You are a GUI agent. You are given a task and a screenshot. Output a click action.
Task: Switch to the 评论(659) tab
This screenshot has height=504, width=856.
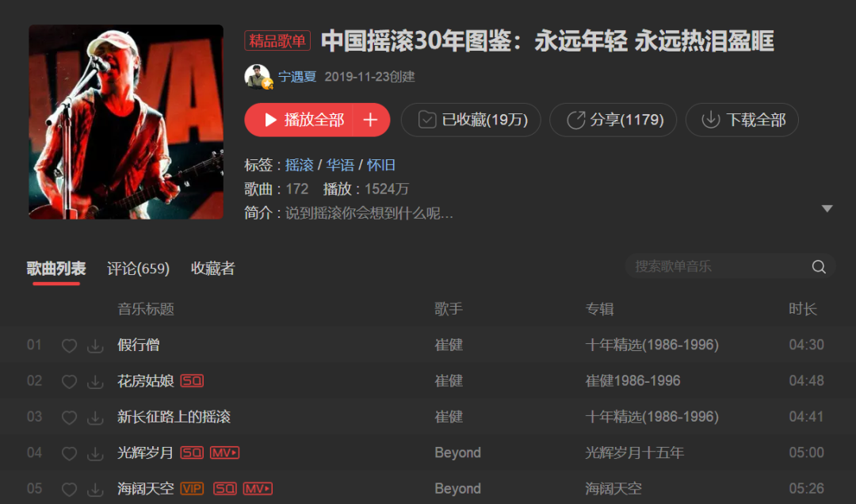138,269
